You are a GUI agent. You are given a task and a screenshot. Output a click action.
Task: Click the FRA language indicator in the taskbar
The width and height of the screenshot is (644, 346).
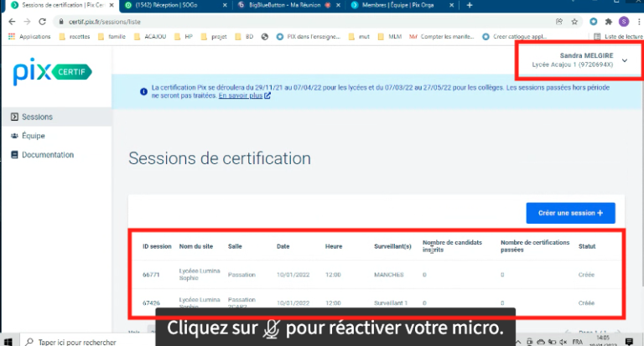[x=578, y=342]
